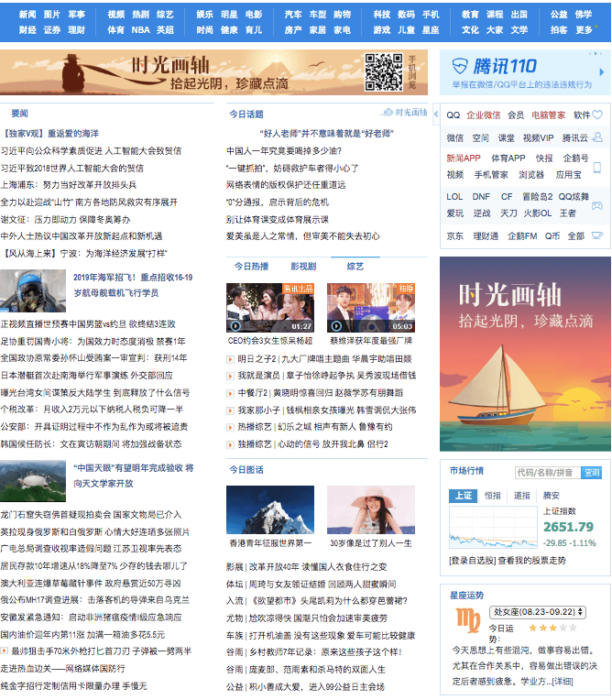Click the QR code in the top banner
Image resolution: width=612 pixels, height=700 pixels.
pos(384,72)
